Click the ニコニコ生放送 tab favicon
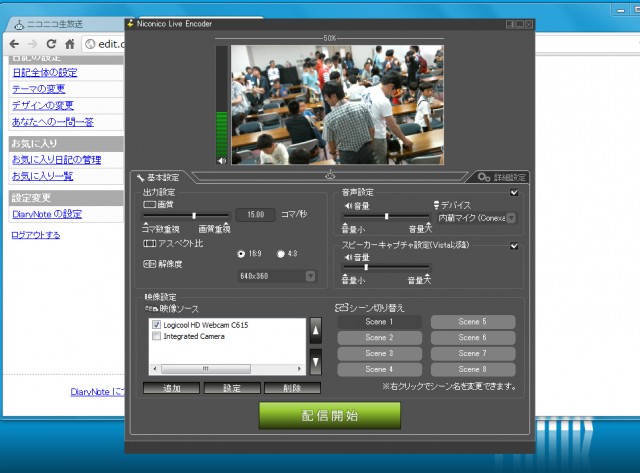640x473 pixels. pos(19,25)
